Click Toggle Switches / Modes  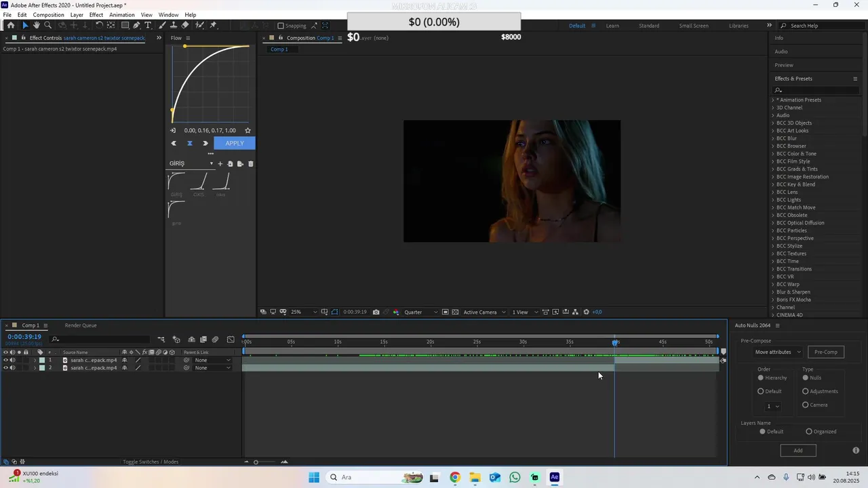pyautogui.click(x=151, y=462)
